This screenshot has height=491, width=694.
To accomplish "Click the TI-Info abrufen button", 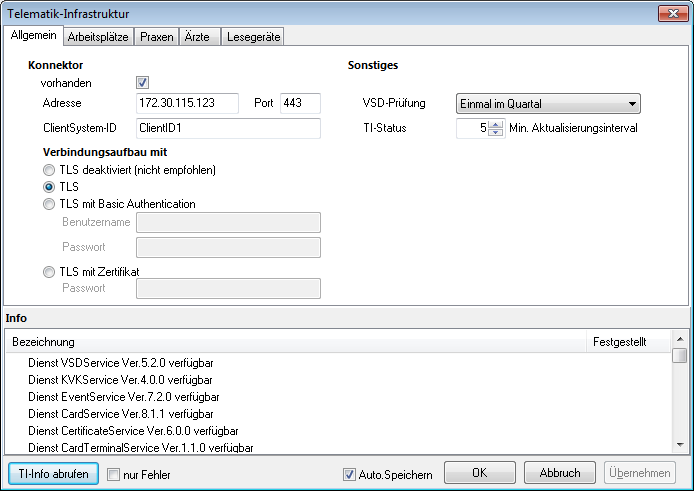I will (54, 473).
